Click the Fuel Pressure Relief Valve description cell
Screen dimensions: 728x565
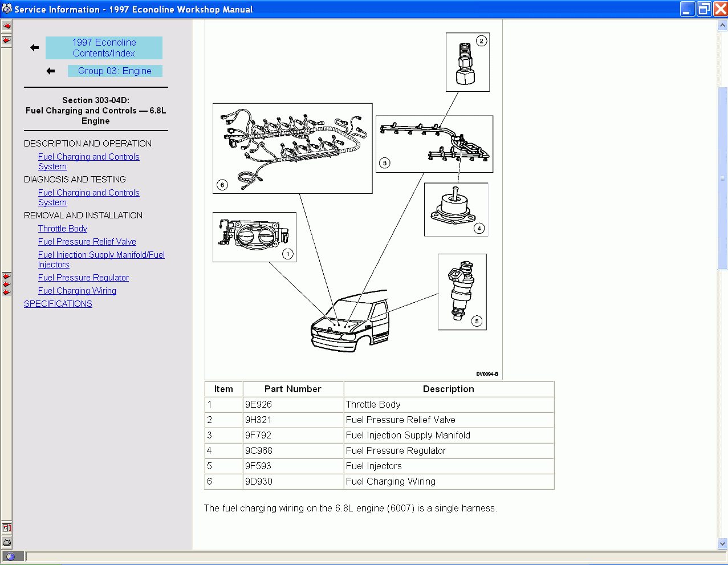449,420
